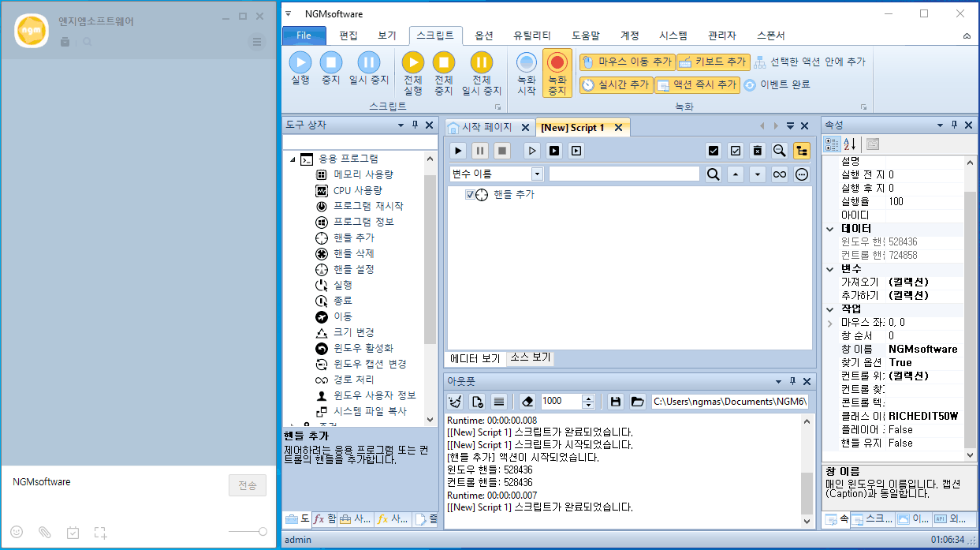Click the eraser icon in the Output toolbar
The height and width of the screenshot is (550, 980).
(x=528, y=401)
